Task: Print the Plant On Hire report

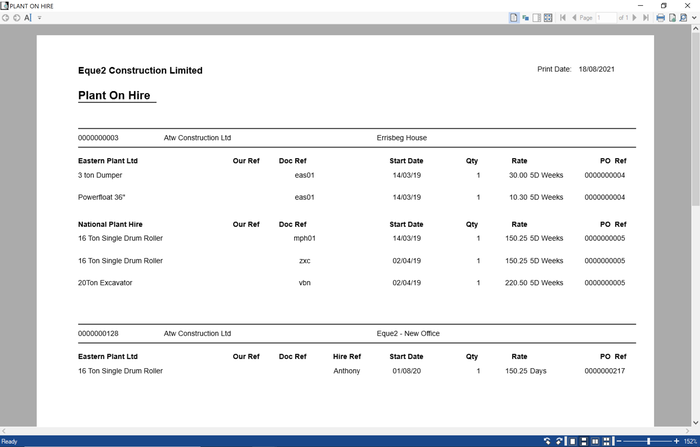Action: pos(660,18)
